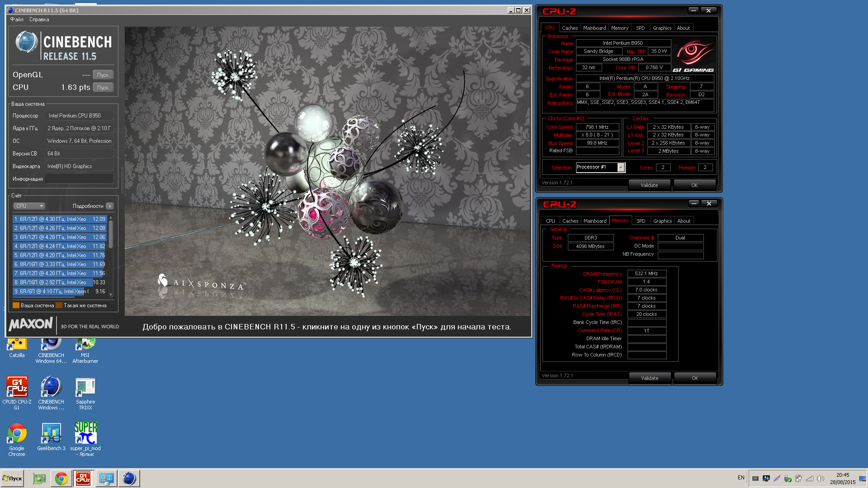Open the volume speaker tray icon
Screen dimensions: 868x488
pyautogui.click(x=821, y=479)
